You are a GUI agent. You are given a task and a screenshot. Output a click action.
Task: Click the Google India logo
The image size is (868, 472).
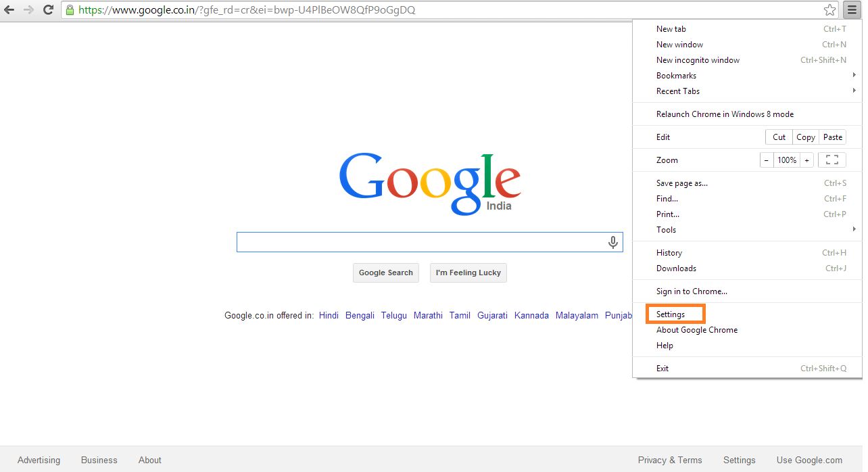click(430, 183)
